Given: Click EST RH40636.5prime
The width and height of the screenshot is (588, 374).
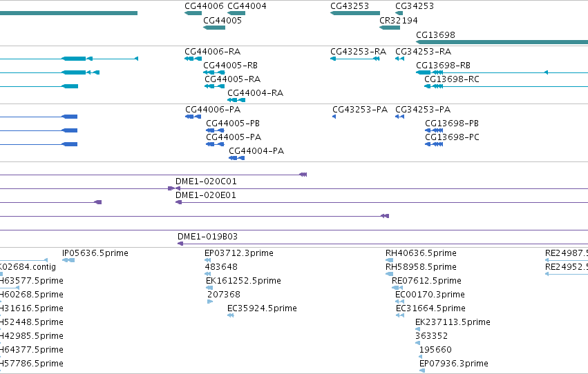Looking at the screenshot, I should [421, 253].
